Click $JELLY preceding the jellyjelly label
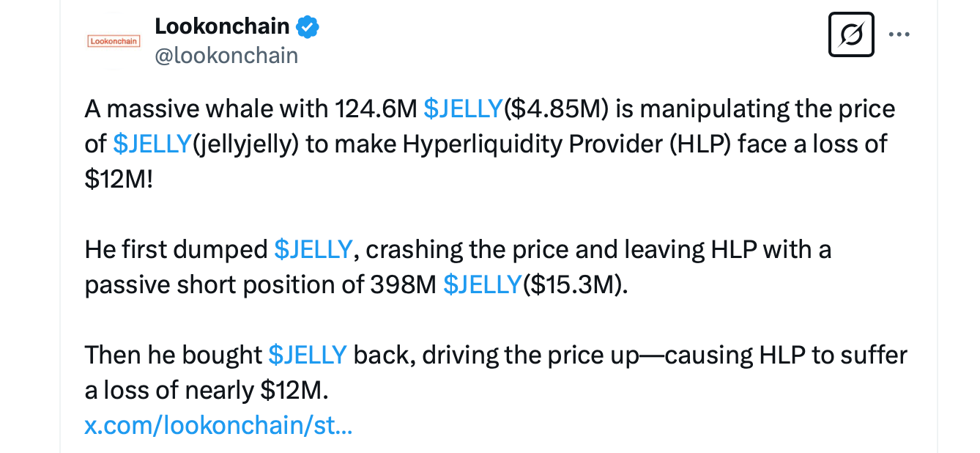Image resolution: width=980 pixels, height=453 pixels. pyautogui.click(x=152, y=143)
